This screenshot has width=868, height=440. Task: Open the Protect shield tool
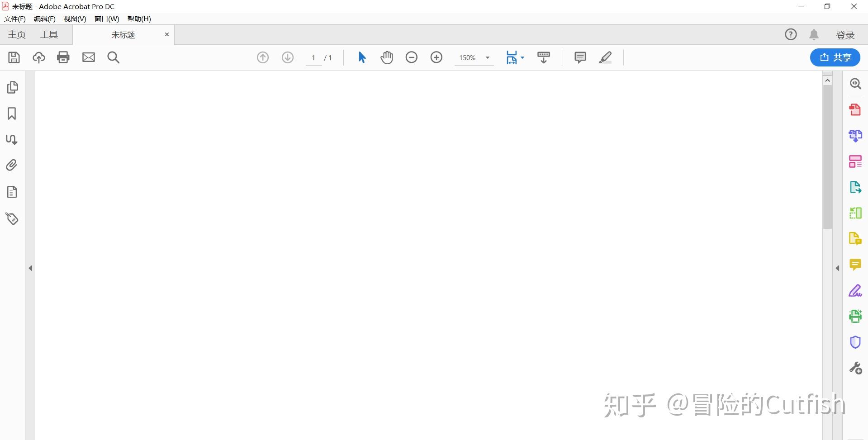click(855, 342)
